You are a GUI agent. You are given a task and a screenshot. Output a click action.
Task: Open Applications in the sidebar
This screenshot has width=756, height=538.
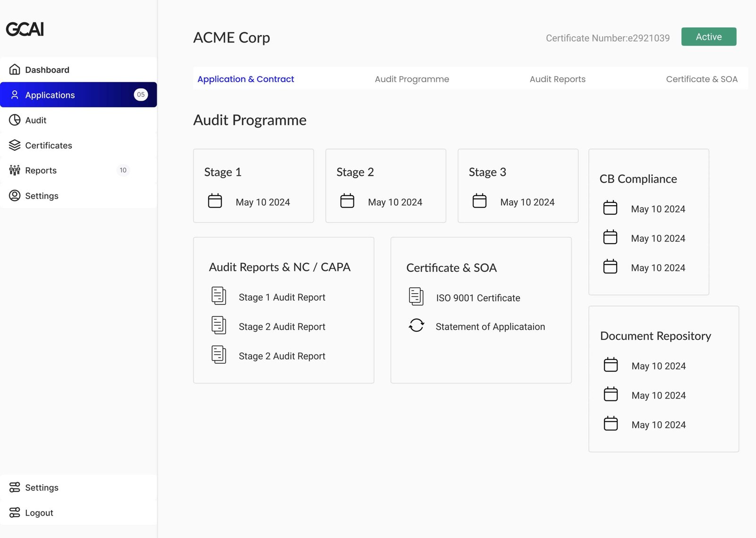(50, 95)
